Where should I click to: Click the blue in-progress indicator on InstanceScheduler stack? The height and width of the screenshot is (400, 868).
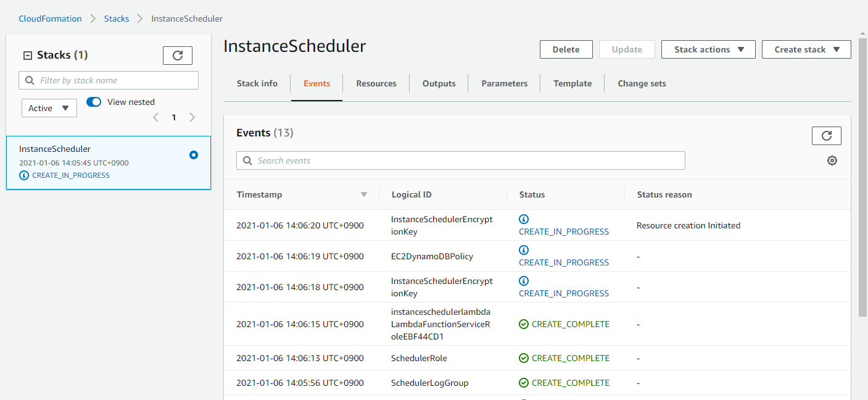pyautogui.click(x=192, y=155)
